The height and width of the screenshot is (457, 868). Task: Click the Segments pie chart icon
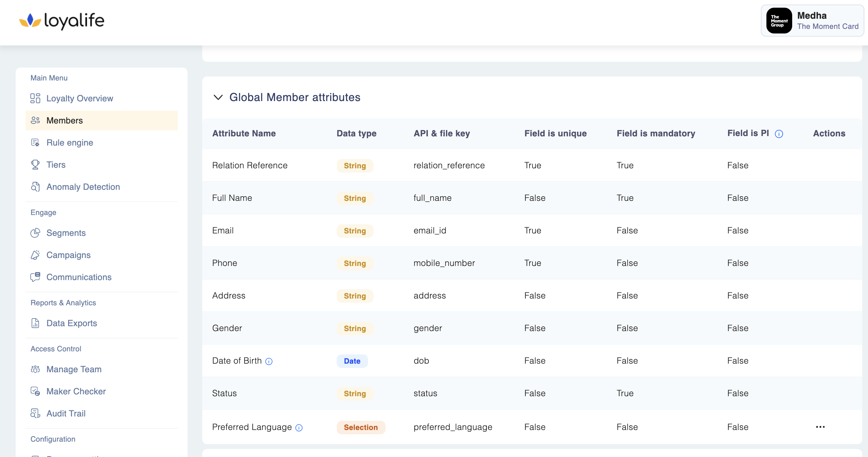pyautogui.click(x=35, y=233)
